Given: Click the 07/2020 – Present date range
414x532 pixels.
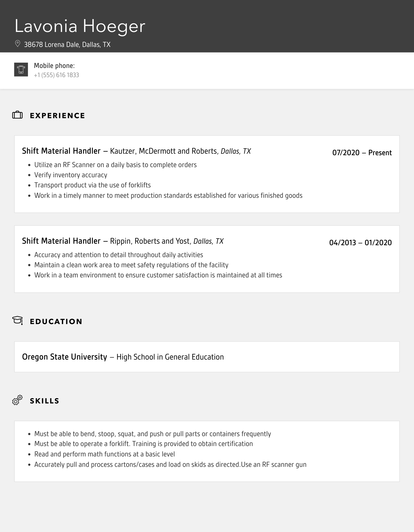Looking at the screenshot, I should [362, 153].
